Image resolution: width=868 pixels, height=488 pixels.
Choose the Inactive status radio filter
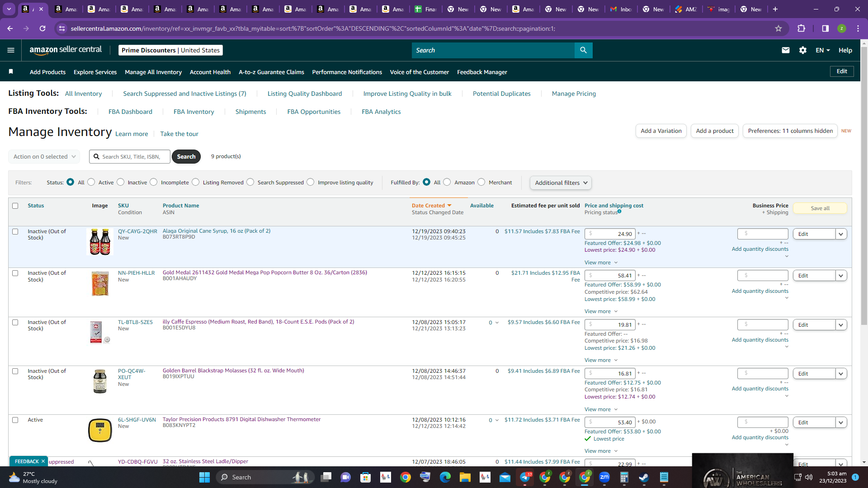click(x=121, y=182)
